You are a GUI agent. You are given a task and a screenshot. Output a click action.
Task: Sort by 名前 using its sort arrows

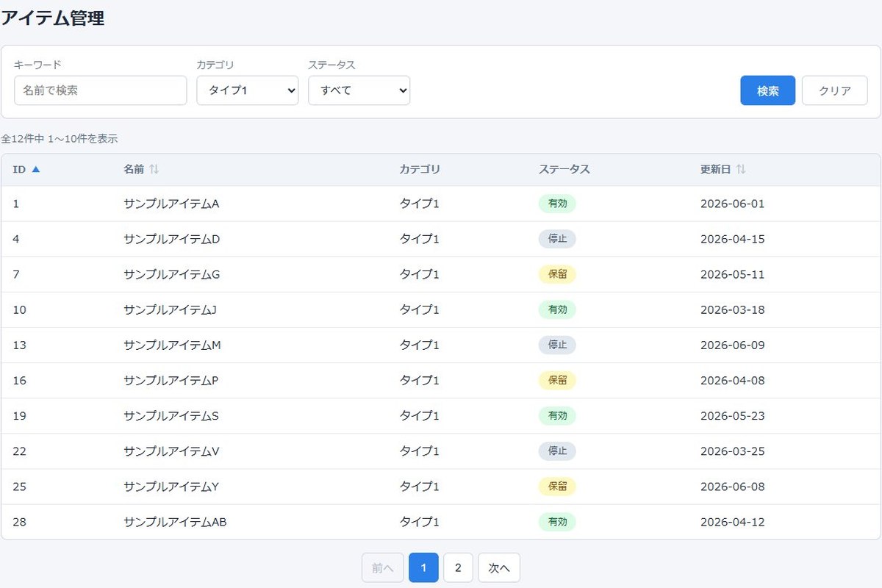154,169
